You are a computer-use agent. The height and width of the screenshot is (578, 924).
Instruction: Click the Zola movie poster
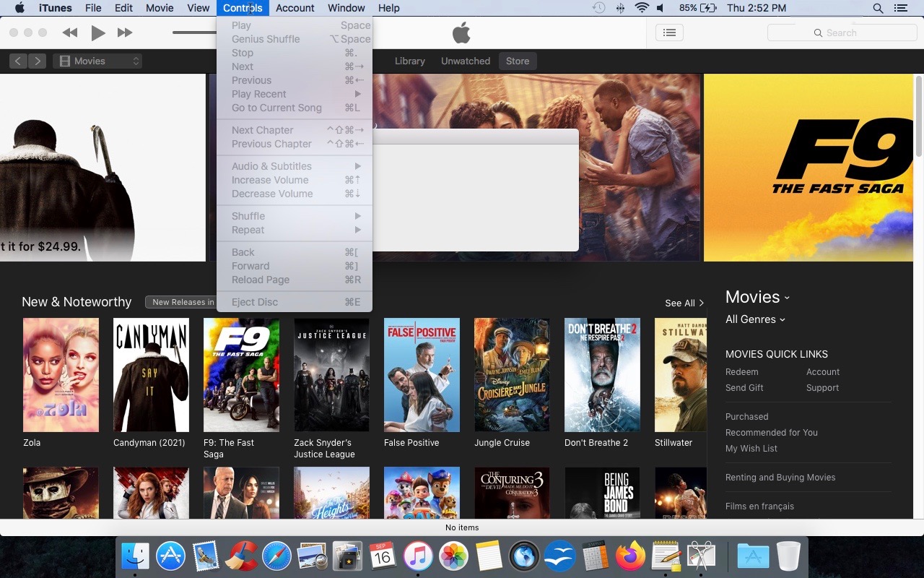[61, 374]
